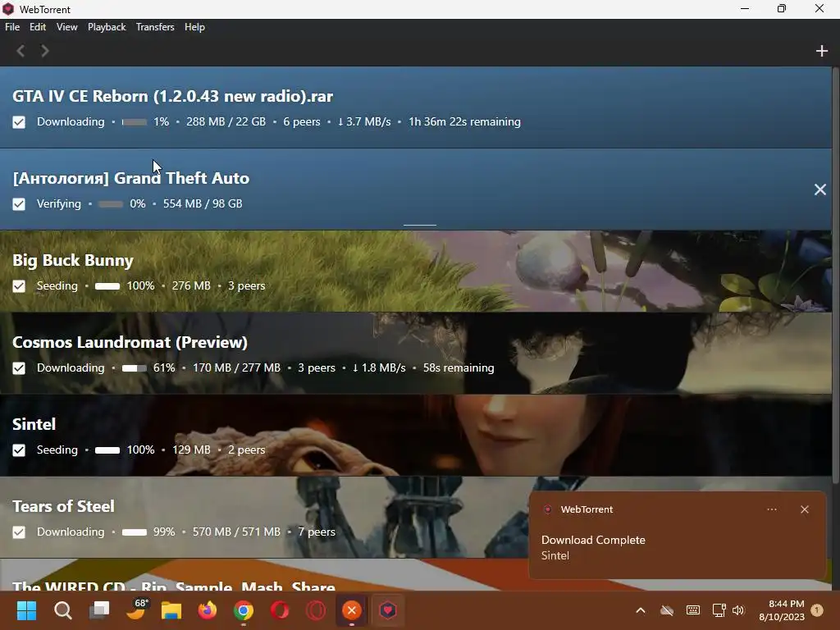Click '554 MB / 98 GB' size text

coord(203,203)
